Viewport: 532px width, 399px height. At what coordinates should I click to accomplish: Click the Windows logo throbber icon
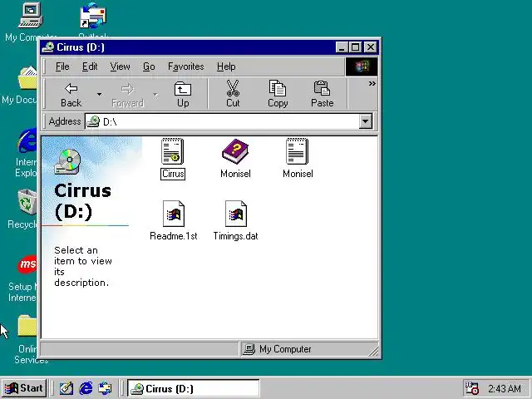tap(362, 66)
